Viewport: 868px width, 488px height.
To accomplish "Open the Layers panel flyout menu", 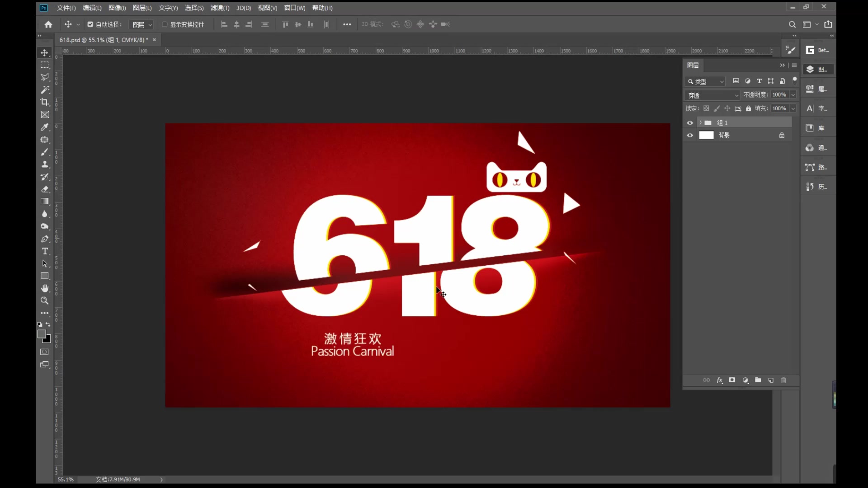I will [794, 66].
